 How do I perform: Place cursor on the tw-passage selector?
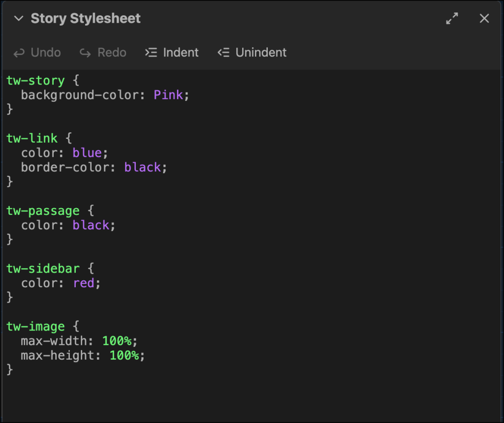click(x=43, y=211)
